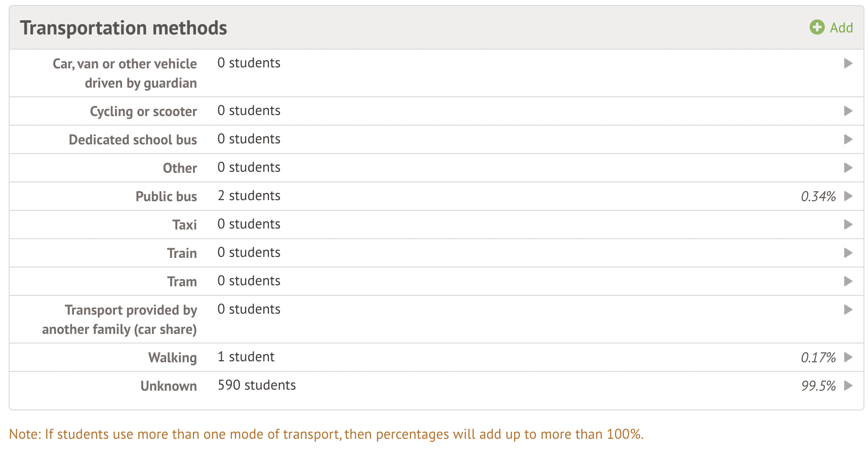Screen dimensions: 868x454
Task: Select the Walking 1 student entry
Action: 246,357
